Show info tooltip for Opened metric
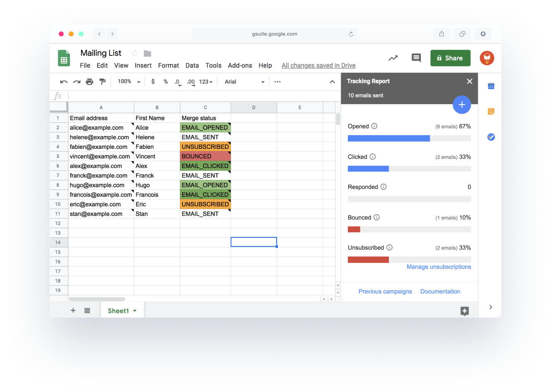The height and width of the screenshot is (392, 551). coord(374,126)
